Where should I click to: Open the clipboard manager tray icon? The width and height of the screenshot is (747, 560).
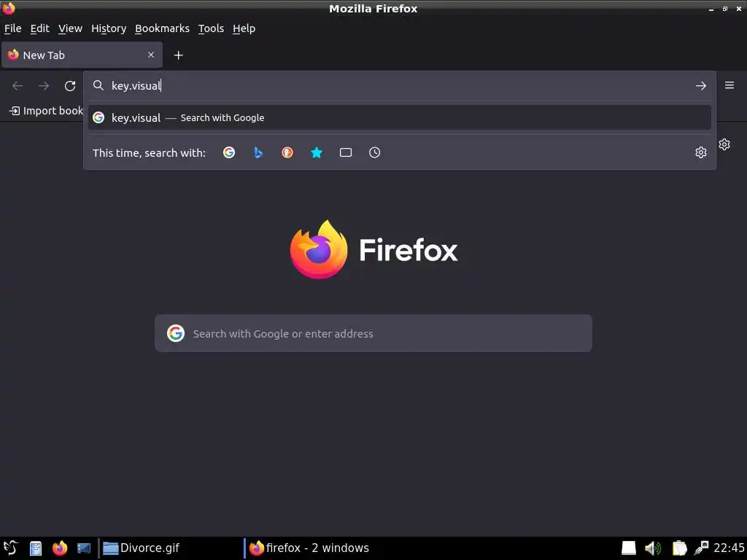coord(679,548)
